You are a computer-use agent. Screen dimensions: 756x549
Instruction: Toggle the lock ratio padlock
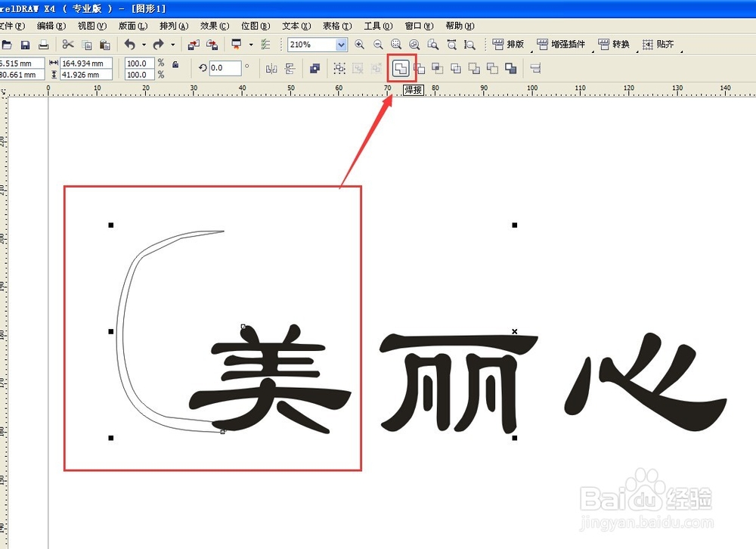(x=175, y=64)
